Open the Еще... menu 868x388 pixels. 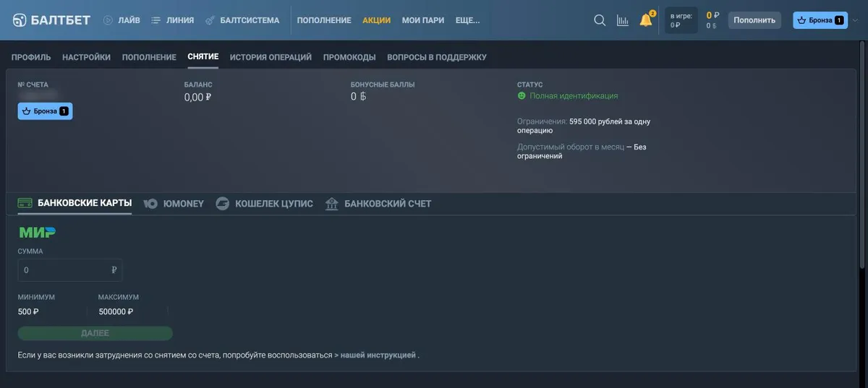coord(468,20)
